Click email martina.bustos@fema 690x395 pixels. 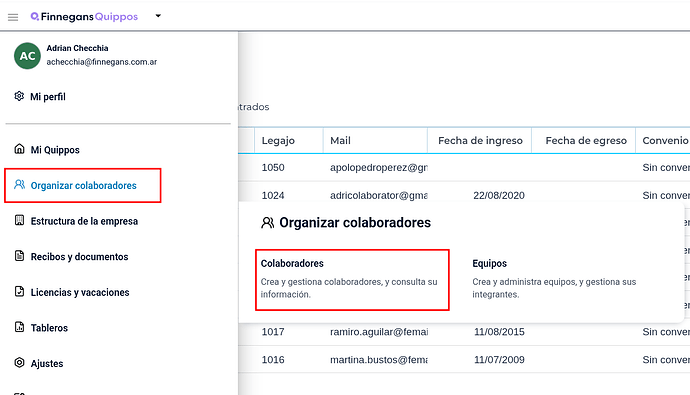click(x=378, y=360)
